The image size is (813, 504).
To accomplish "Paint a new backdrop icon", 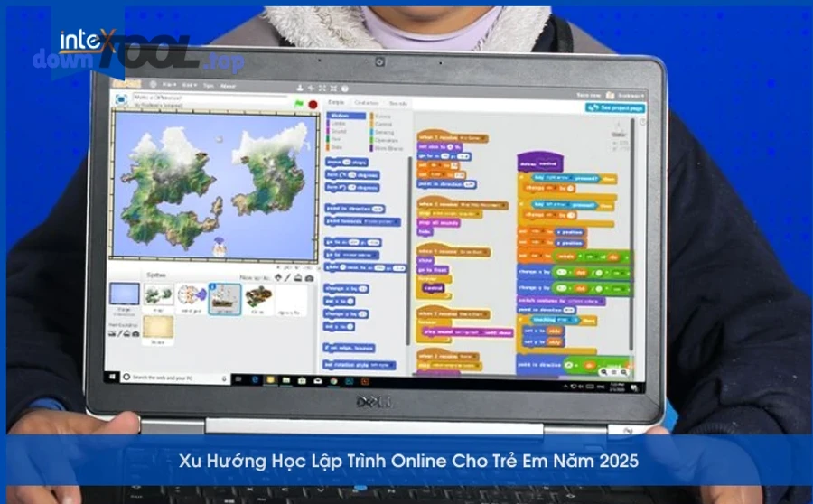I will [119, 333].
